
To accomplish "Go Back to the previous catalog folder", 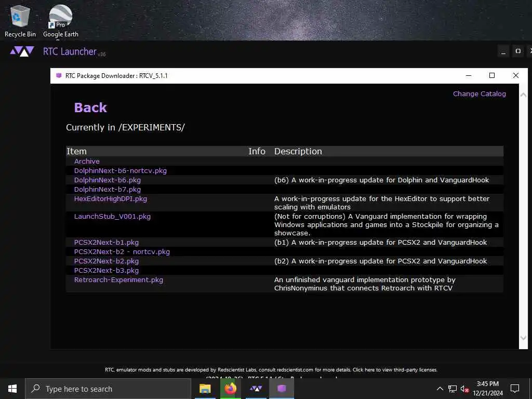I will [90, 108].
